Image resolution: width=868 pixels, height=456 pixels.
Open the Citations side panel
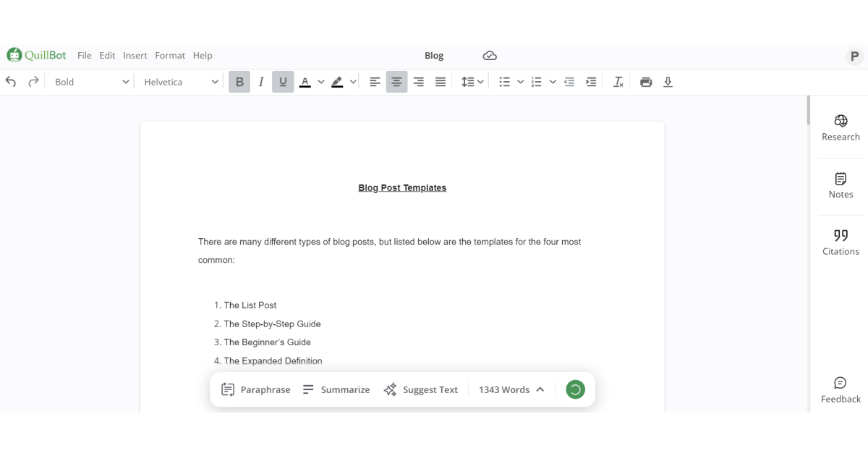coord(841,242)
